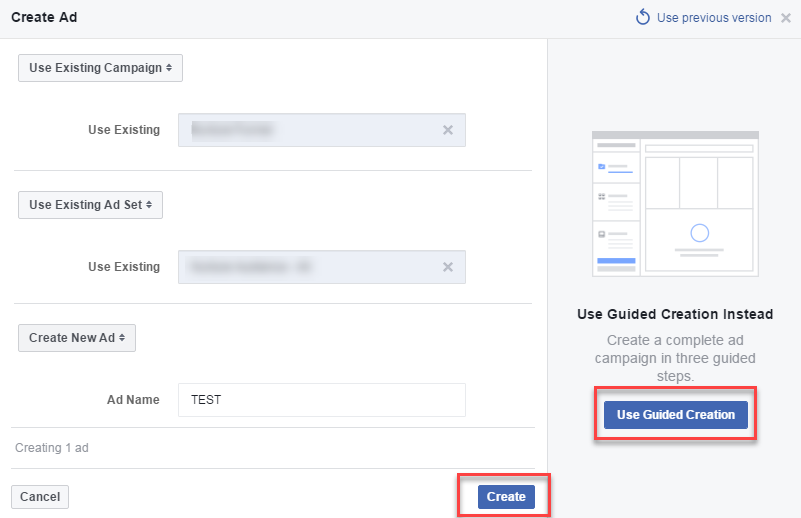This screenshot has height=518, width=801.
Task: Remove the selected ad set using its X
Action: coord(448,267)
